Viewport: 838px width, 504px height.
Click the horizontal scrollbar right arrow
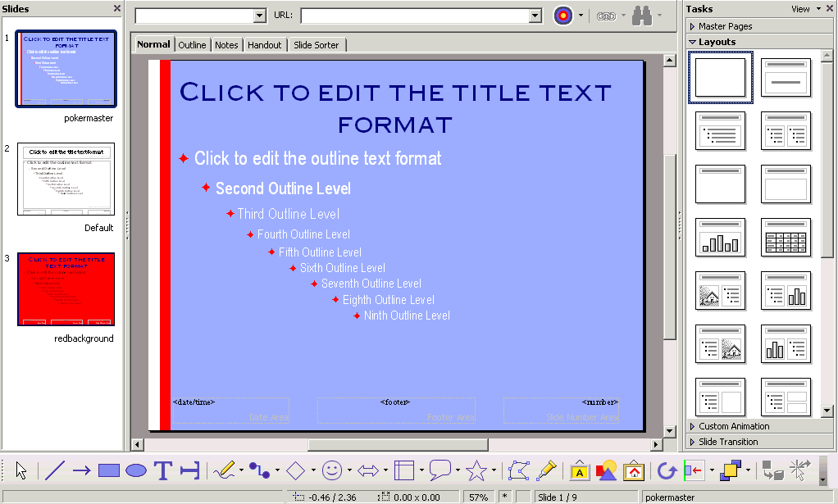[x=656, y=444]
